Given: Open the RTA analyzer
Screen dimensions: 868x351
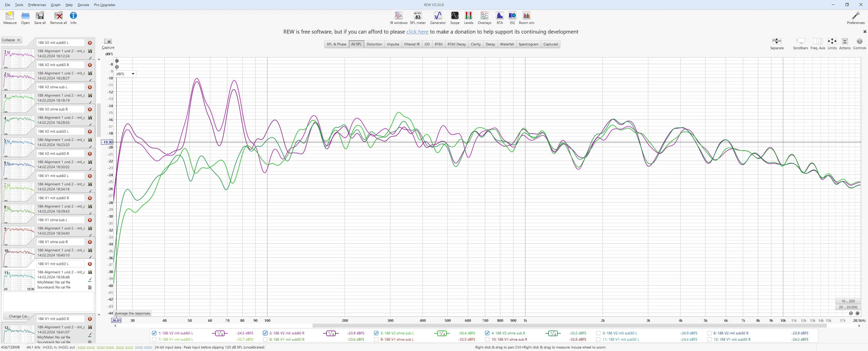Looking at the screenshot, I should [x=499, y=18].
